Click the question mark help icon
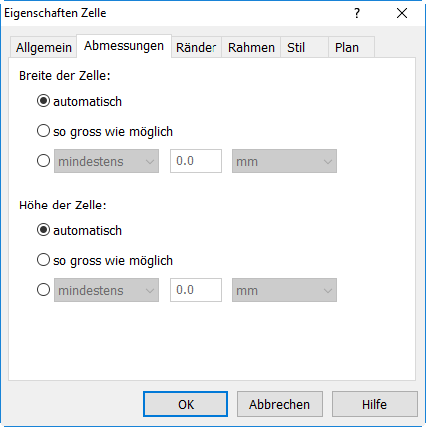426x427 pixels. (357, 13)
